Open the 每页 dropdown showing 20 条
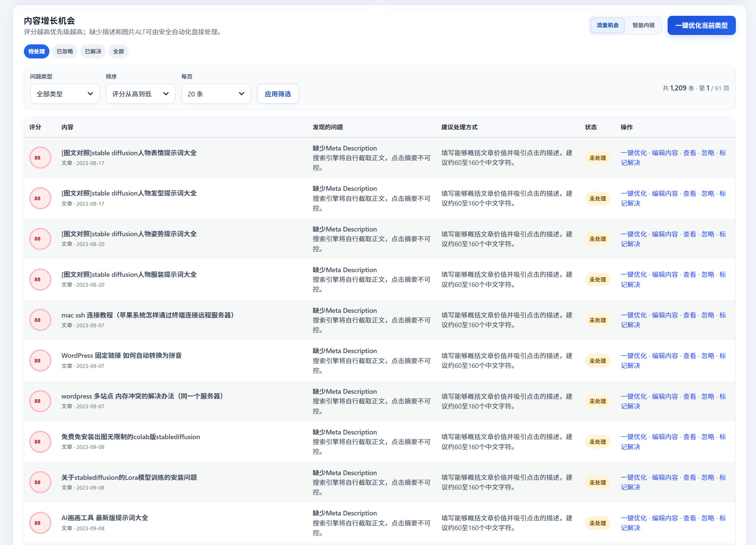The width and height of the screenshot is (756, 545). 216,94
